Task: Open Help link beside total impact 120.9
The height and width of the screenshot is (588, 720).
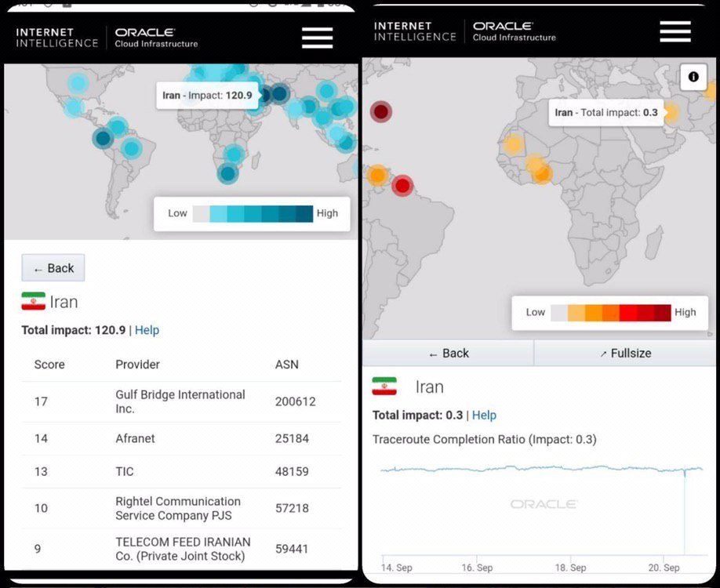Action: tap(147, 330)
